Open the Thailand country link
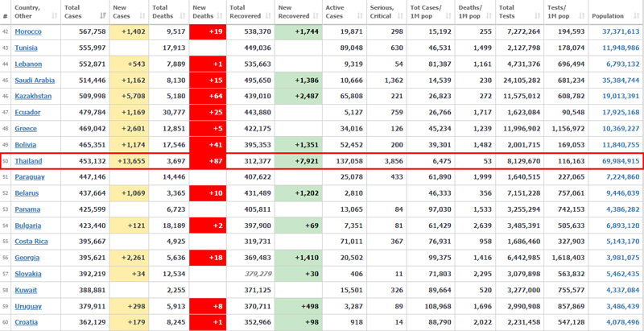 pyautogui.click(x=28, y=160)
